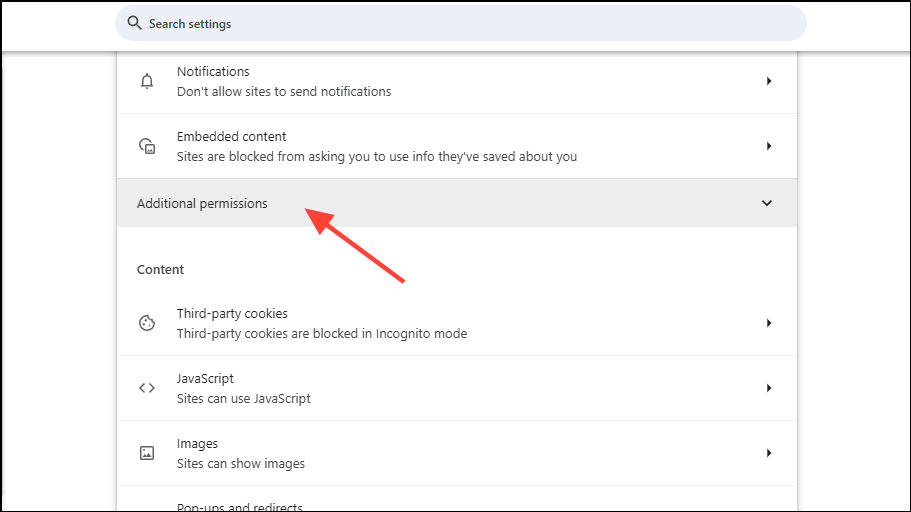Click the magnifier icon in search bar
The width and height of the screenshot is (911, 512).
(134, 23)
